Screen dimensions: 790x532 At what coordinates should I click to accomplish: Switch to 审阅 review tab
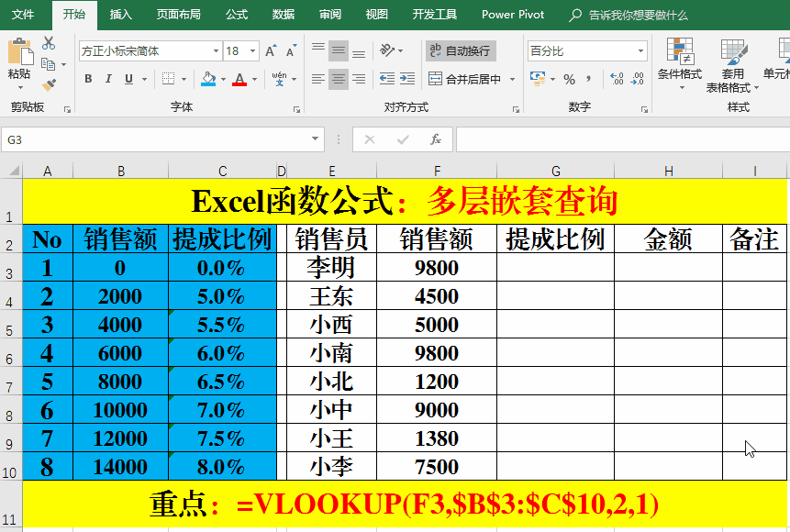click(330, 15)
